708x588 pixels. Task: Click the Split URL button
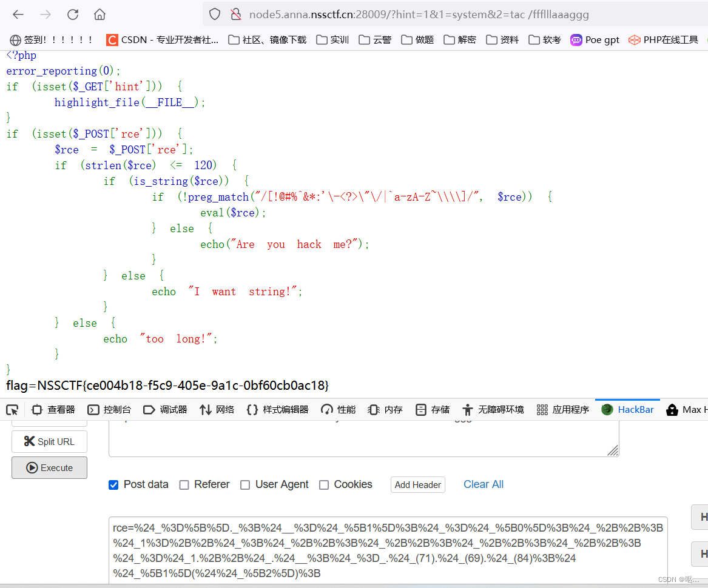pos(49,441)
